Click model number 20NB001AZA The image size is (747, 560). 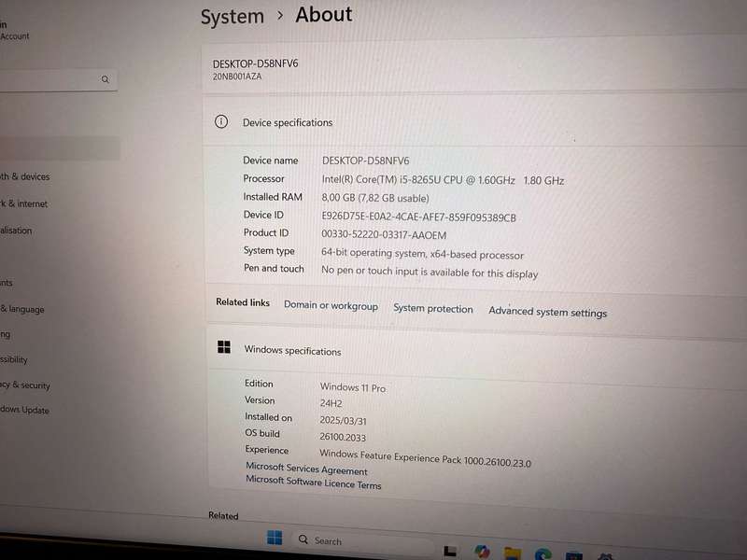coord(237,77)
